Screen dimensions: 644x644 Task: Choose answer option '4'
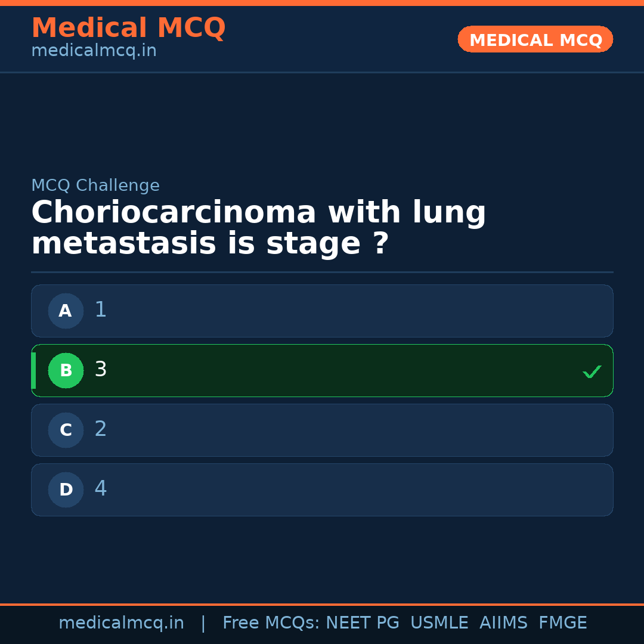322,490
